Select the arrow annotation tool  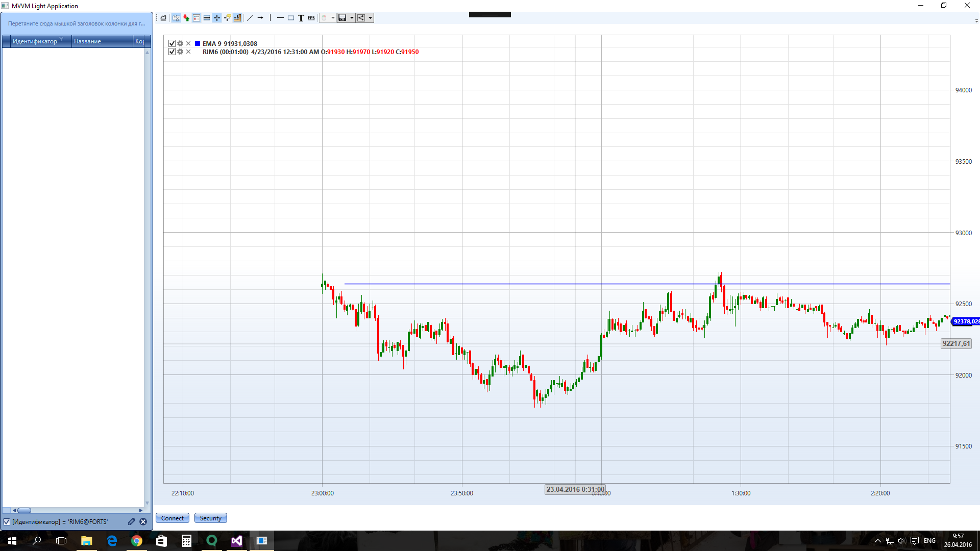(x=260, y=18)
